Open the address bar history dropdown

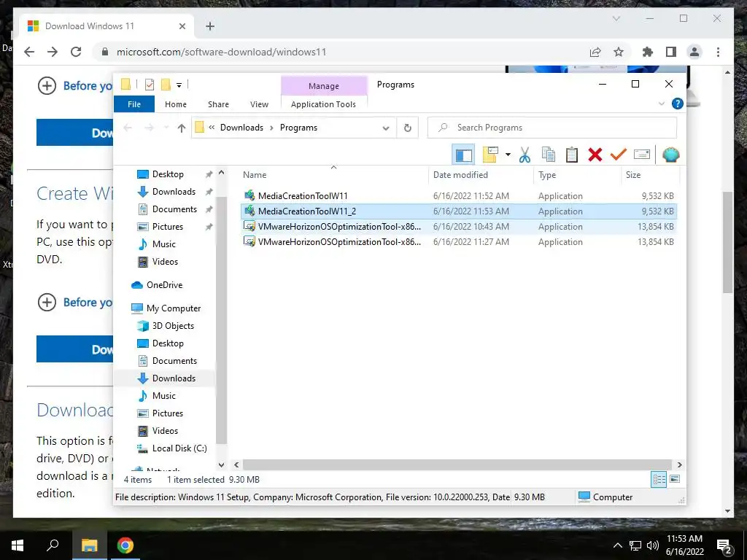pyautogui.click(x=386, y=128)
